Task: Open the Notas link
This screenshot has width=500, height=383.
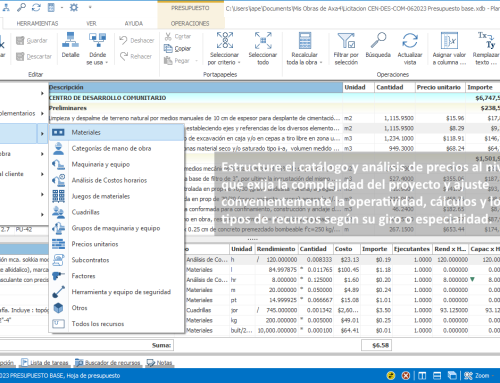Action: coord(160,363)
